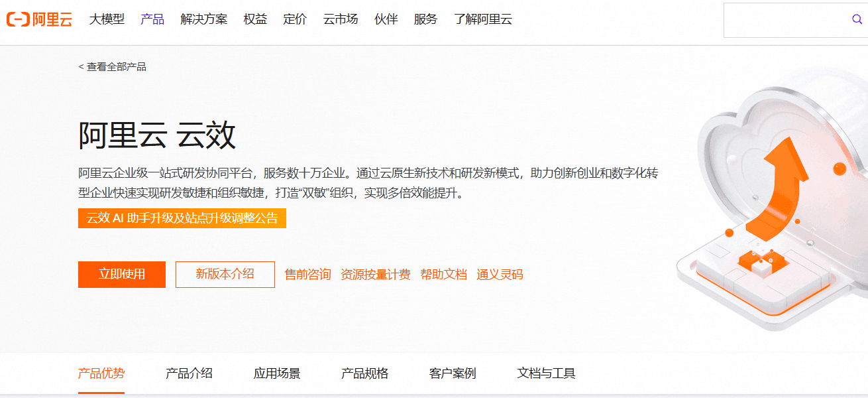This screenshot has width=868, height=398.
Task: Click the search magnifier icon
Action: pos(857,20)
